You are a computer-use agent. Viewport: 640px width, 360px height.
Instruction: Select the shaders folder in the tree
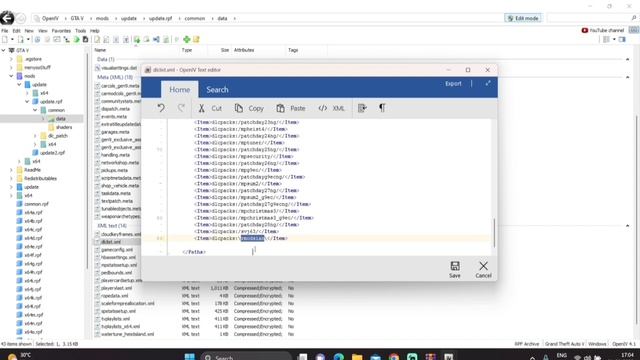[64, 127]
